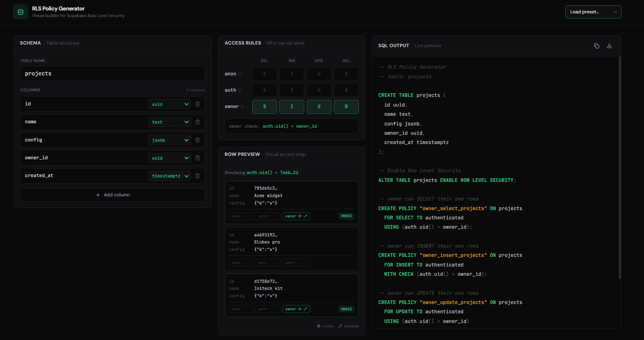Open the Load preset dropdown
This screenshot has width=644, height=340.
593,12
